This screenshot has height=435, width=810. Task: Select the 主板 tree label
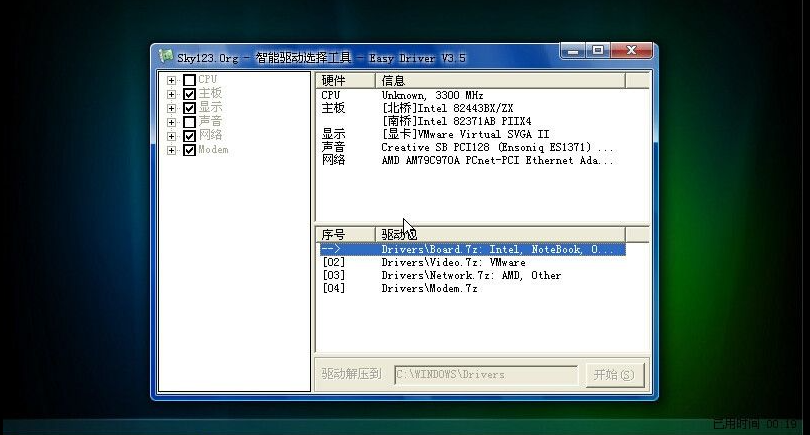tap(210, 94)
